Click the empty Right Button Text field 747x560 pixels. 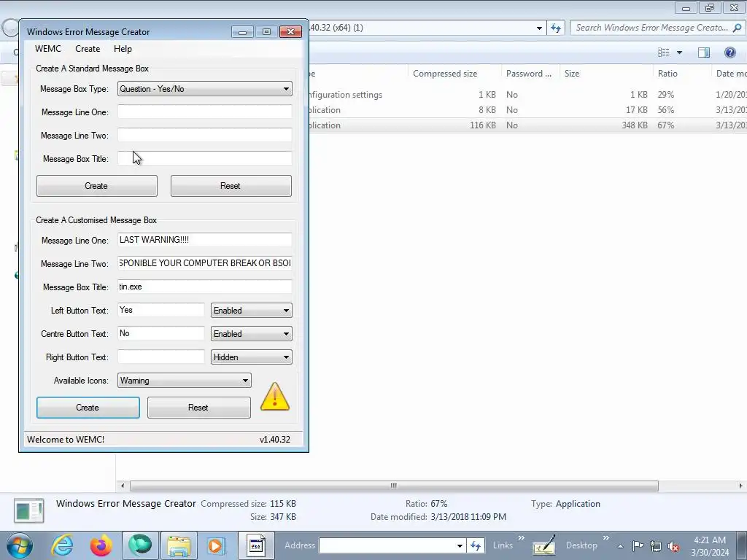pos(161,357)
